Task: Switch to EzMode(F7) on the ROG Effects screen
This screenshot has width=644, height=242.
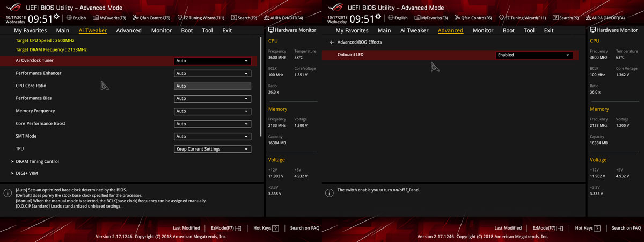Action: pyautogui.click(x=548, y=228)
